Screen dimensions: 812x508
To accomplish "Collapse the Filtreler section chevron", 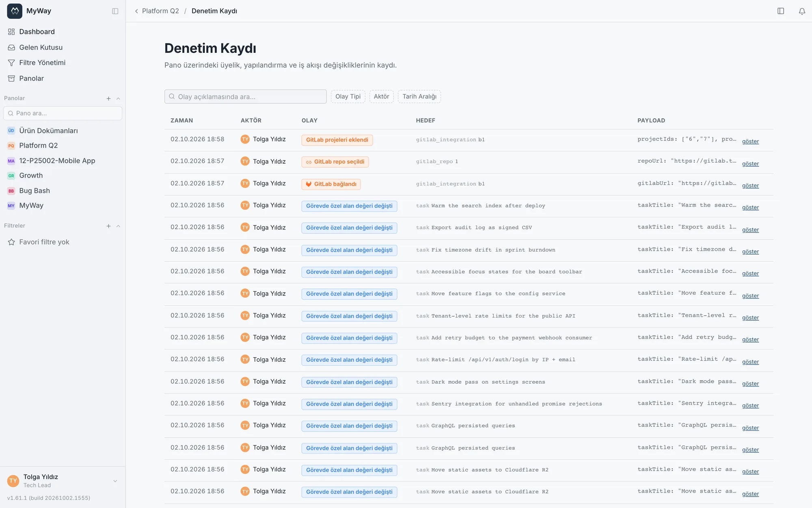I will [x=118, y=226].
